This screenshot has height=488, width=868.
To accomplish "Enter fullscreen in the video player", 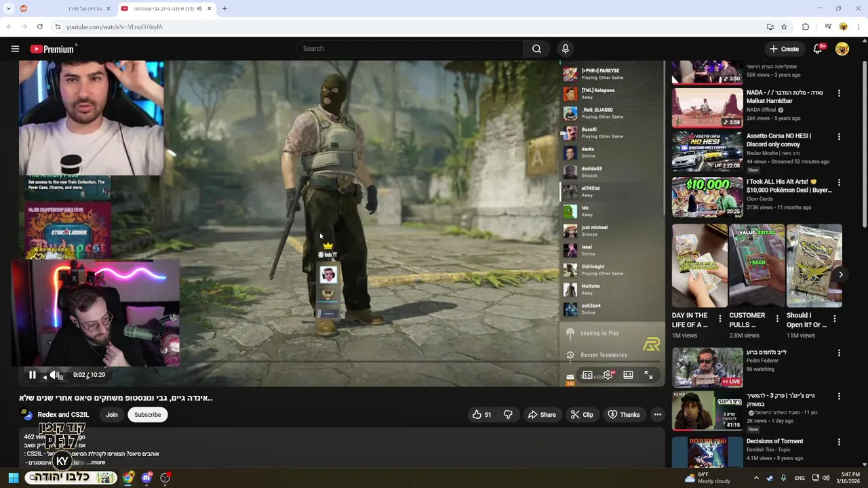I will point(648,375).
